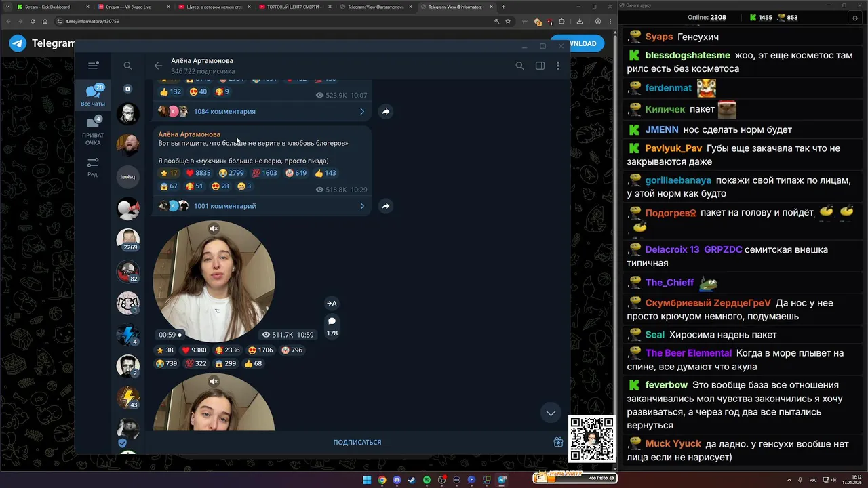Click username The Beer Elemental in chat
868x488 pixels.
click(x=688, y=353)
